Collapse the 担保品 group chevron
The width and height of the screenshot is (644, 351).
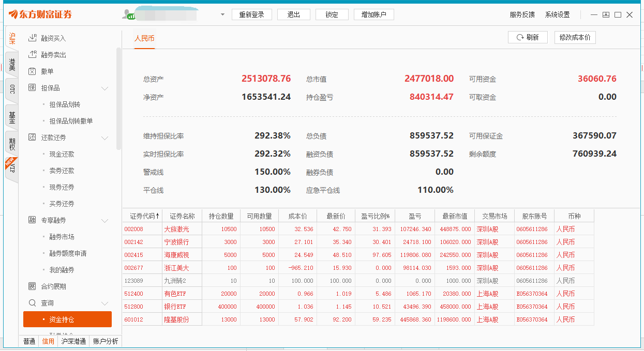pyautogui.click(x=105, y=88)
